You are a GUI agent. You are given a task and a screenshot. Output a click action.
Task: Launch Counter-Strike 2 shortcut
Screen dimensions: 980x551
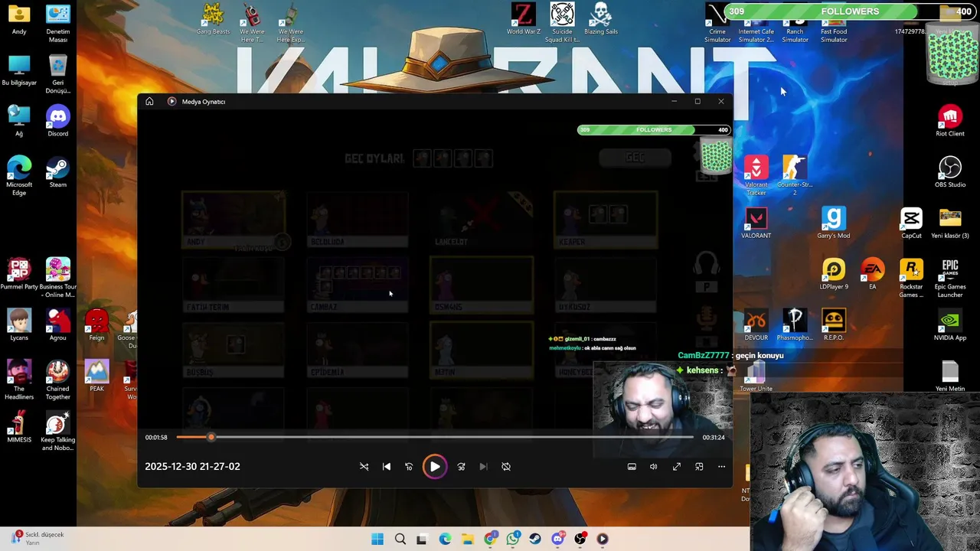tap(795, 176)
